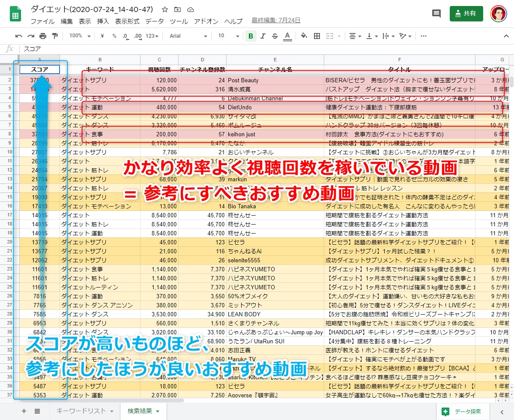Select row 20 header
Image resolution: width=514 pixels, height=420 pixels.
(9, 242)
